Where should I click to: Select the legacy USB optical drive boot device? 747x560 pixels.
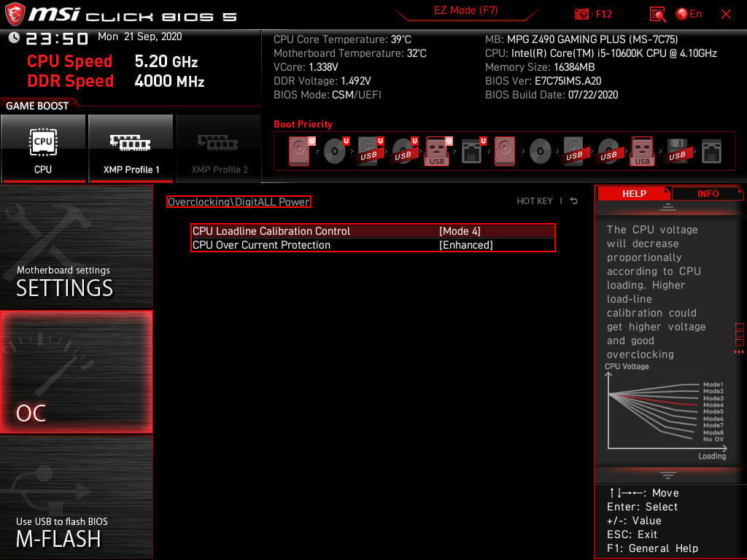click(609, 151)
